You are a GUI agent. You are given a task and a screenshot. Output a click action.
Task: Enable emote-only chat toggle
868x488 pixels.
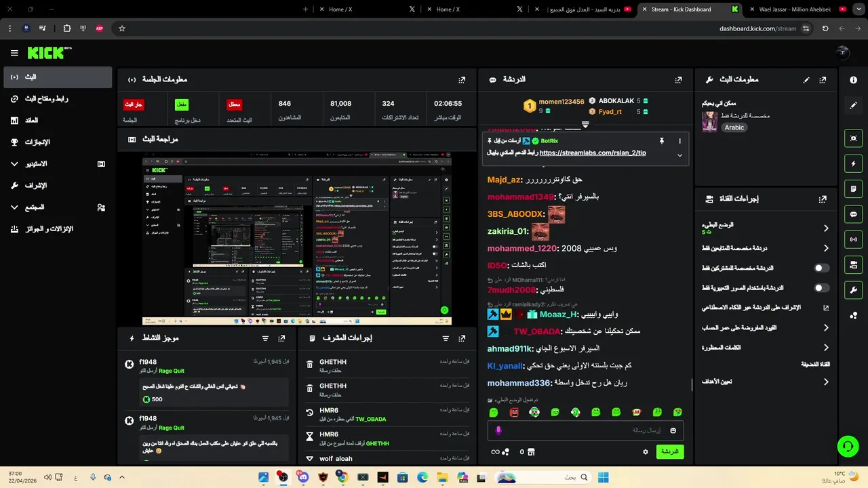click(x=821, y=288)
